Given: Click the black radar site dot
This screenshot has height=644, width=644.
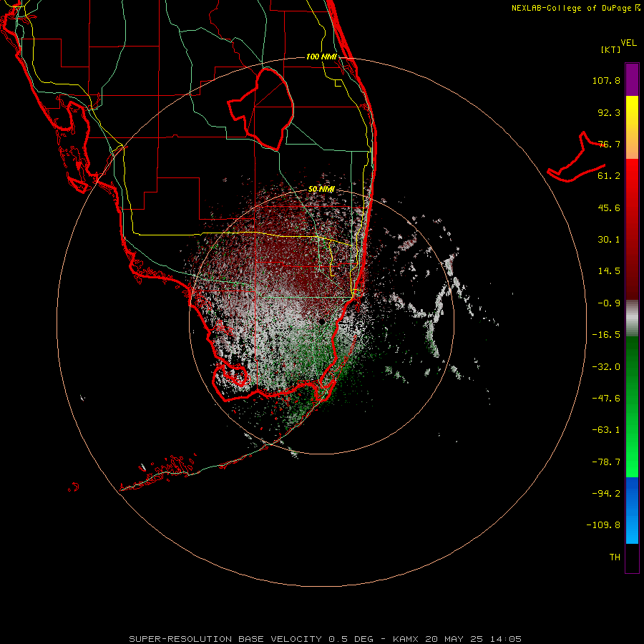Looking at the screenshot, I should coord(322,321).
